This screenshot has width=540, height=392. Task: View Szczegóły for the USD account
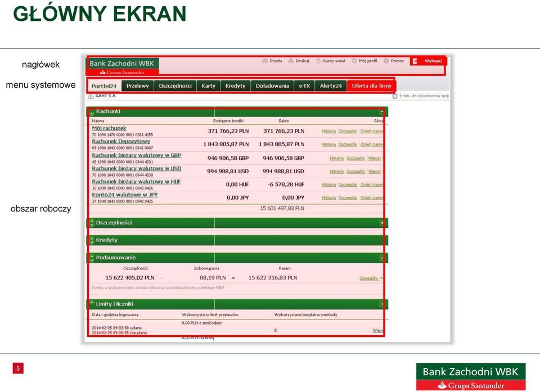pyautogui.click(x=355, y=172)
